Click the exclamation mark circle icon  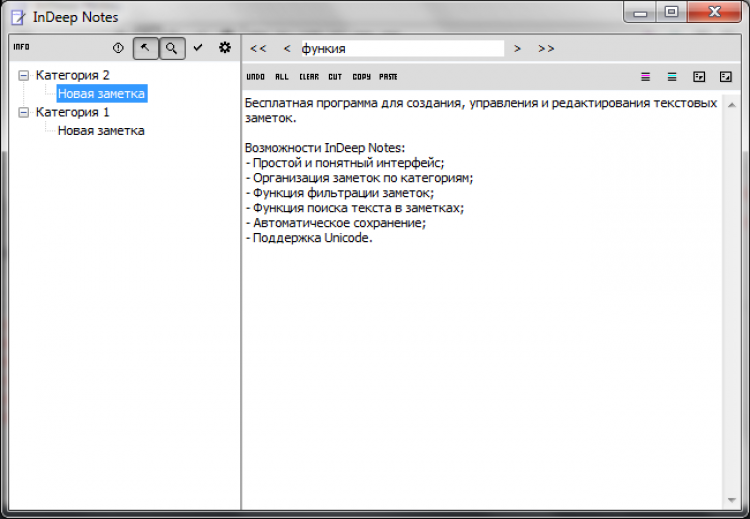[118, 48]
